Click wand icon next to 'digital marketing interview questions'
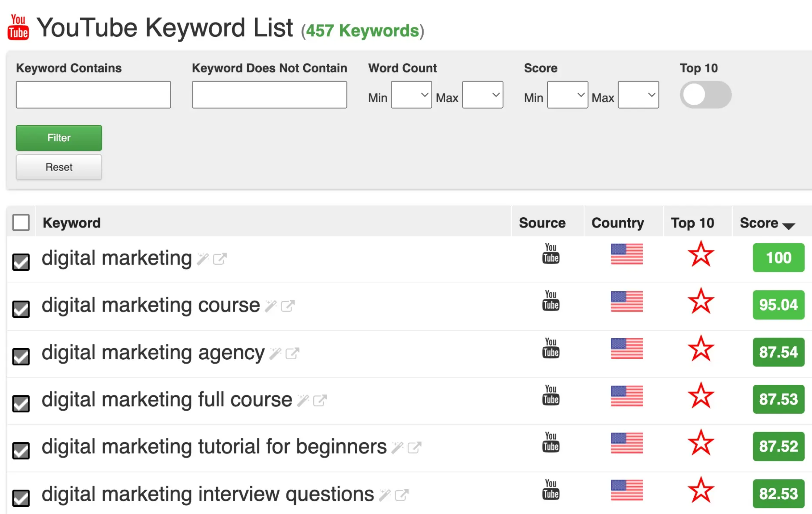 point(385,495)
